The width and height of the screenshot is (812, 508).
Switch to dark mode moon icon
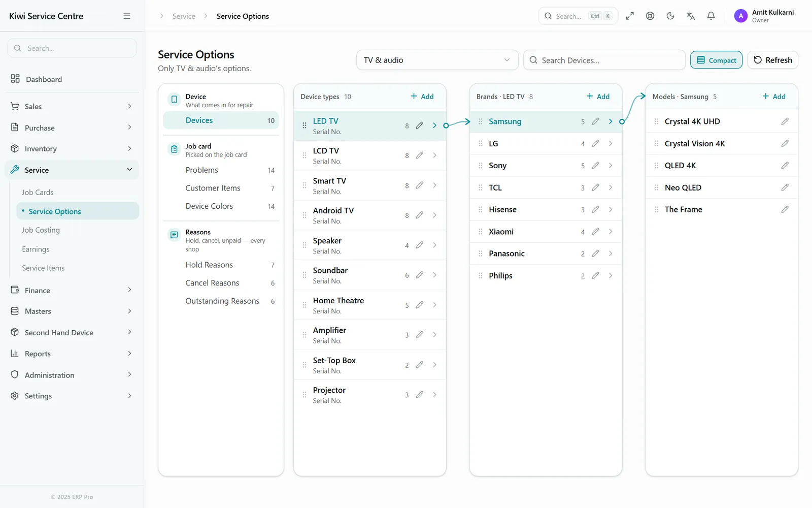pos(670,16)
